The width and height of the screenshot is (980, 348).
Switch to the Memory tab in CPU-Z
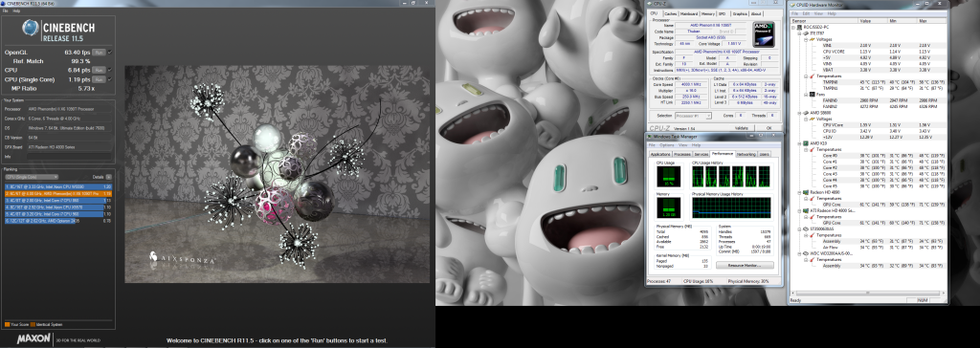pos(708,13)
